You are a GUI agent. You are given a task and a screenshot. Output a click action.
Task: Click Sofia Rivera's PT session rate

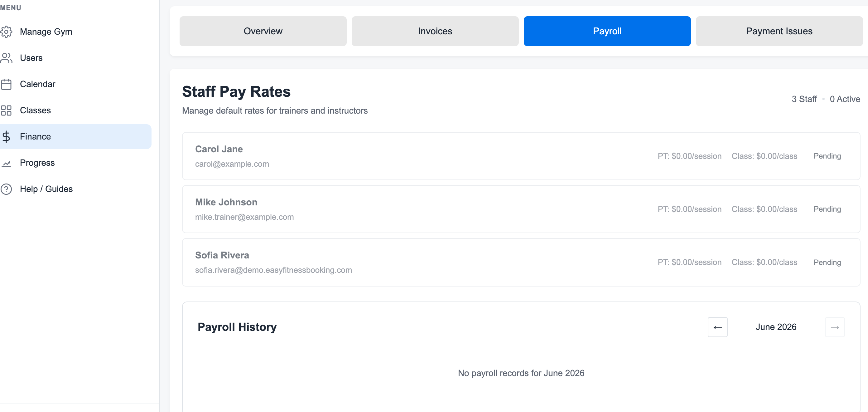689,262
